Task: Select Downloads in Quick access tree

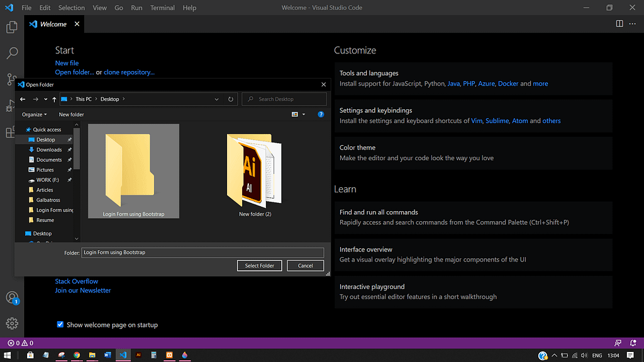Action: click(49, 150)
